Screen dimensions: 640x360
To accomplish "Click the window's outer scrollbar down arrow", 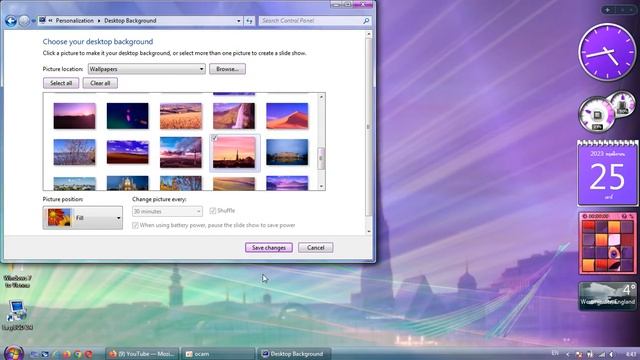I will pyautogui.click(x=369, y=231).
